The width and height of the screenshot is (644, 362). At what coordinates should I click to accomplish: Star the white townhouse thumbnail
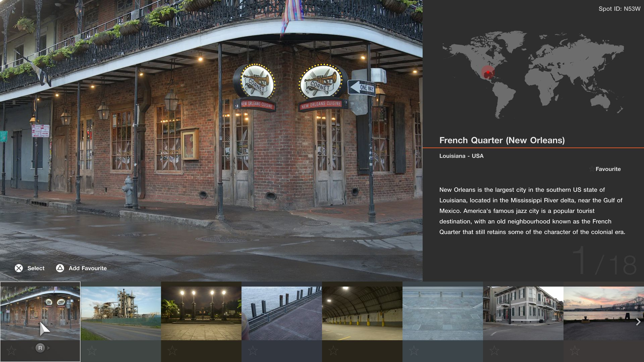coord(494,351)
